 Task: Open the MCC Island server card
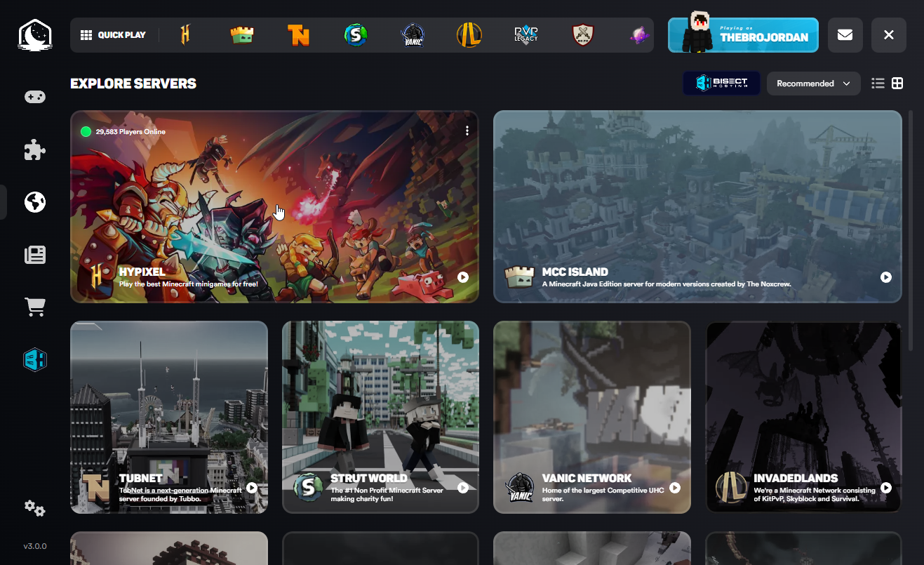(697, 206)
